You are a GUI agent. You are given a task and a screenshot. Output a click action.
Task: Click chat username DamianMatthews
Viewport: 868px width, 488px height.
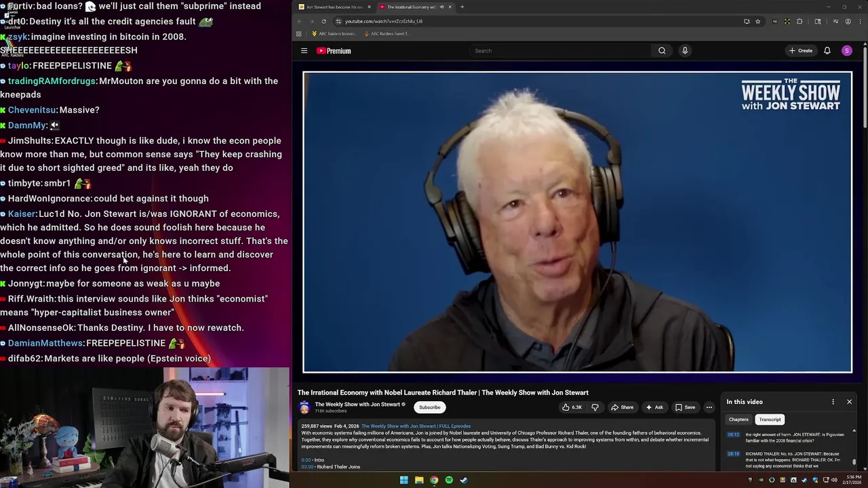[45, 343]
